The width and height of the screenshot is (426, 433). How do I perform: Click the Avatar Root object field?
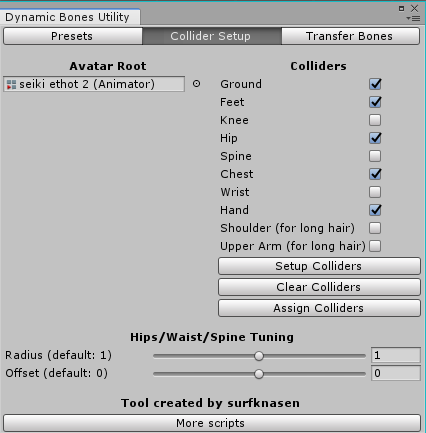pos(94,84)
